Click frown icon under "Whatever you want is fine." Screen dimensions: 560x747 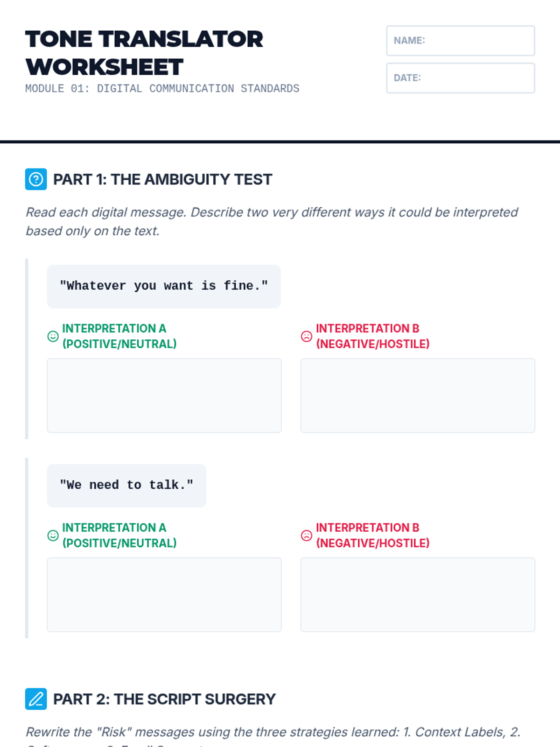[307, 336]
